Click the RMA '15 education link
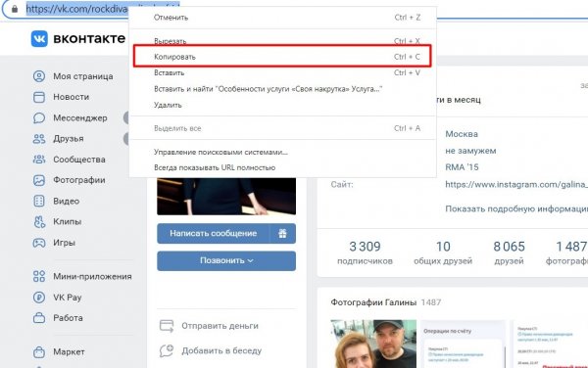 coord(462,167)
